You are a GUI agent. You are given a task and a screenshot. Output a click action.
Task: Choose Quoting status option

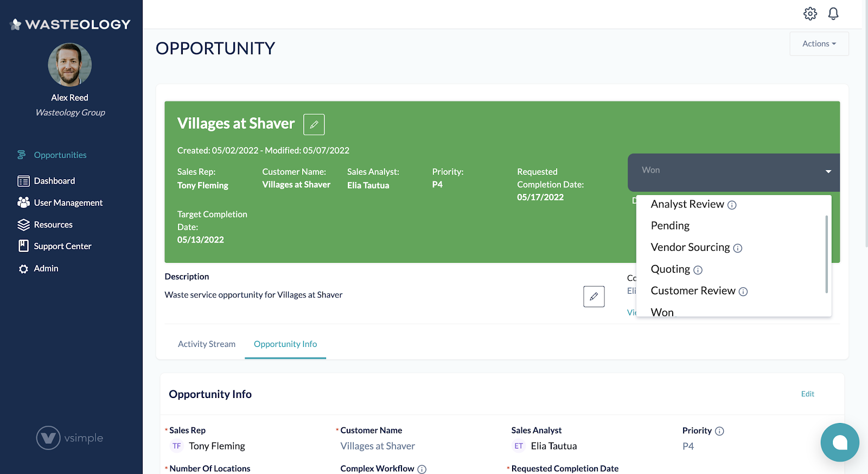pyautogui.click(x=671, y=269)
